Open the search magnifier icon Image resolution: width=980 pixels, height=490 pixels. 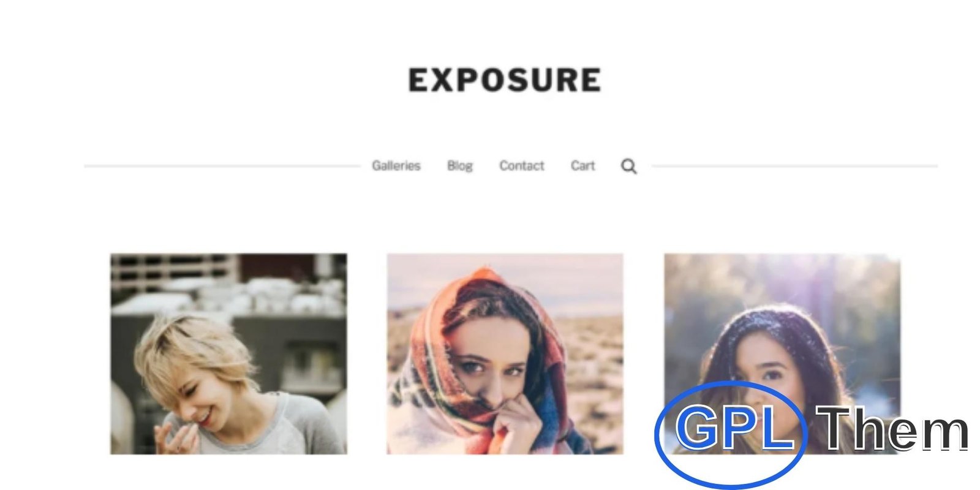point(628,166)
